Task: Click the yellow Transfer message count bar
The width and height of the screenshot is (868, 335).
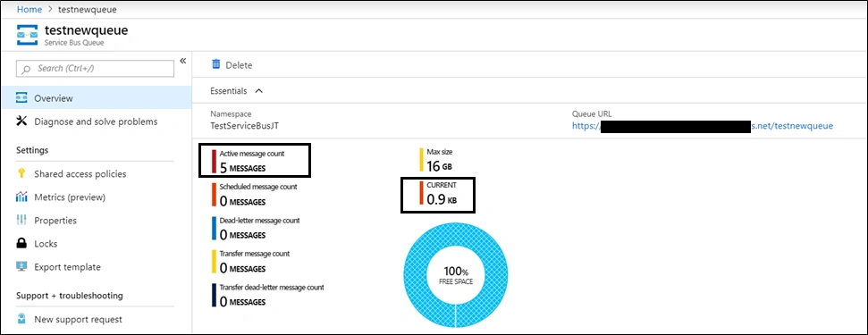Action: (x=215, y=262)
